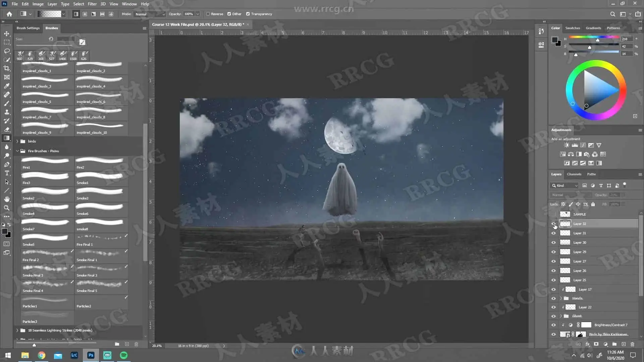Open the Opacity dropdown arrow
644x362 pixels.
point(198,14)
